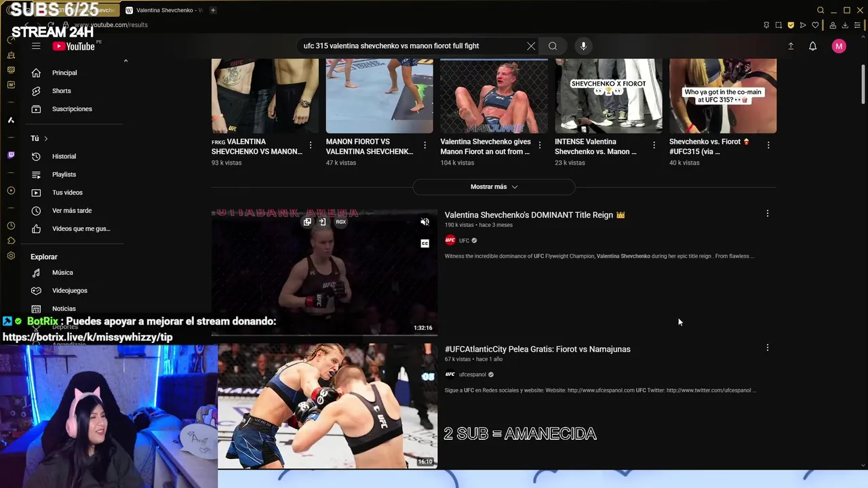Toggle mute on the video preview
The width and height of the screenshot is (868, 488).
coord(425,222)
